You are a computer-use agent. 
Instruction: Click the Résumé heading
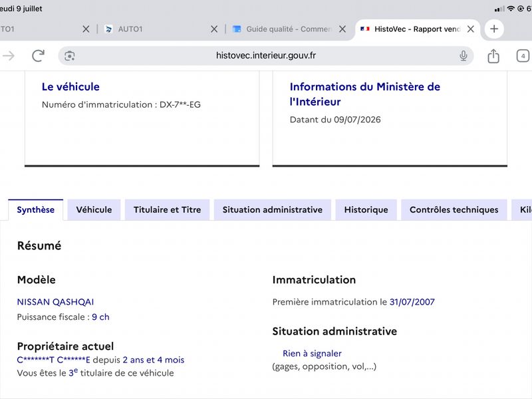pyautogui.click(x=39, y=245)
